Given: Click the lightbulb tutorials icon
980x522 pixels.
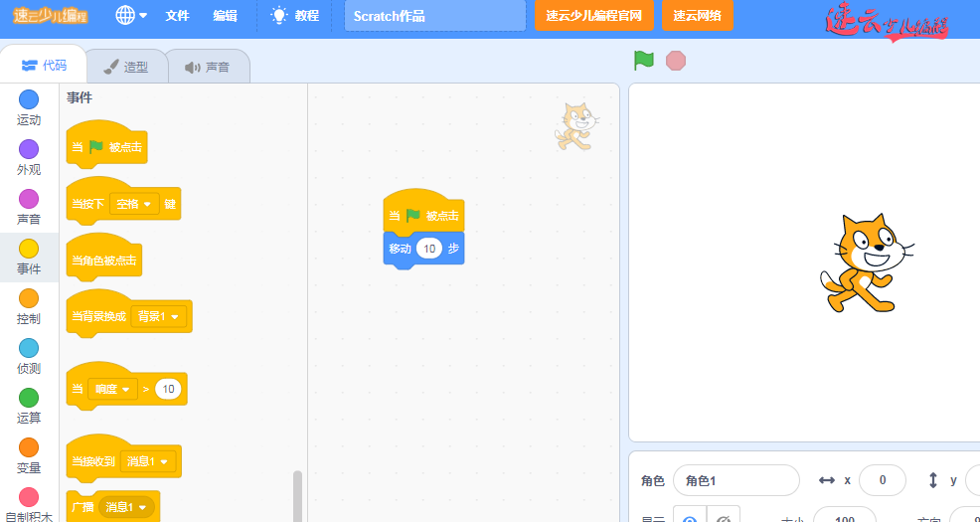Looking at the screenshot, I should coord(278,16).
